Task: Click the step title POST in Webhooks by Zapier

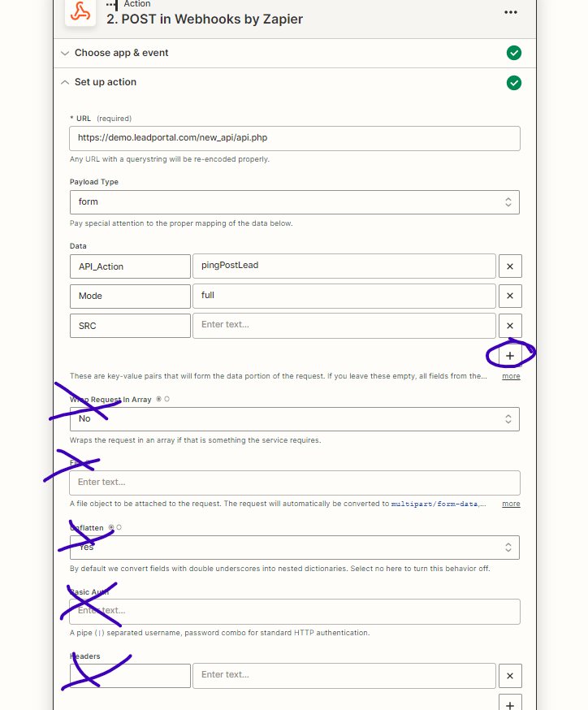Action: tap(205, 19)
